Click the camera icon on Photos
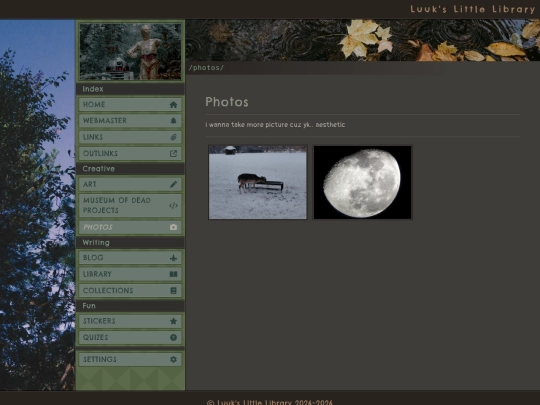The image size is (540, 405). [x=173, y=227]
